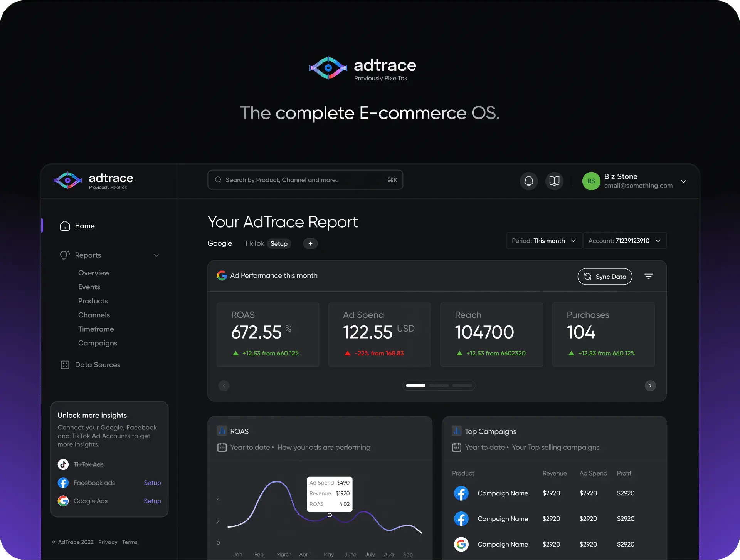The image size is (740, 560).
Task: Click the third slide indicator in the metrics pager
Action: tap(462, 386)
